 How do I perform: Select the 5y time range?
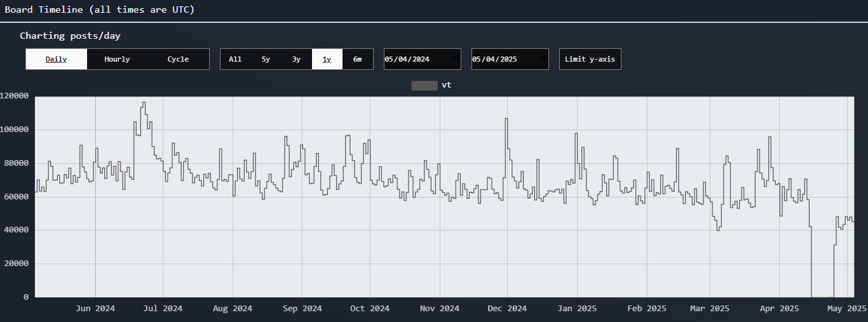coord(266,59)
